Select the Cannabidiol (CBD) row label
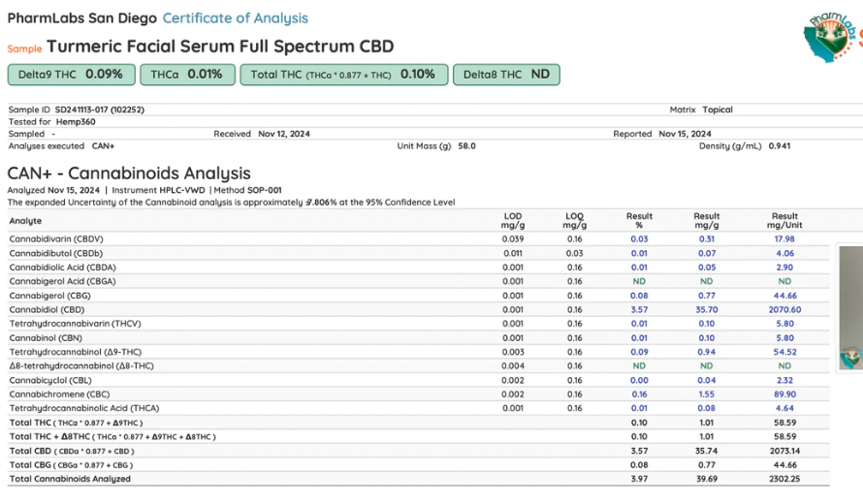863x504 pixels. point(48,310)
